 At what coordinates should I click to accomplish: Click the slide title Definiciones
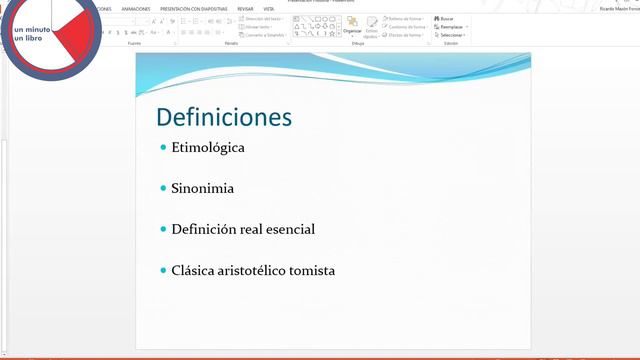[224, 117]
